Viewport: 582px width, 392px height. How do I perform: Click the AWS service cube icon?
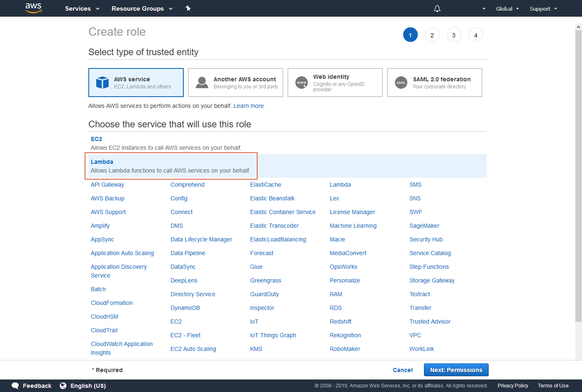click(x=102, y=83)
